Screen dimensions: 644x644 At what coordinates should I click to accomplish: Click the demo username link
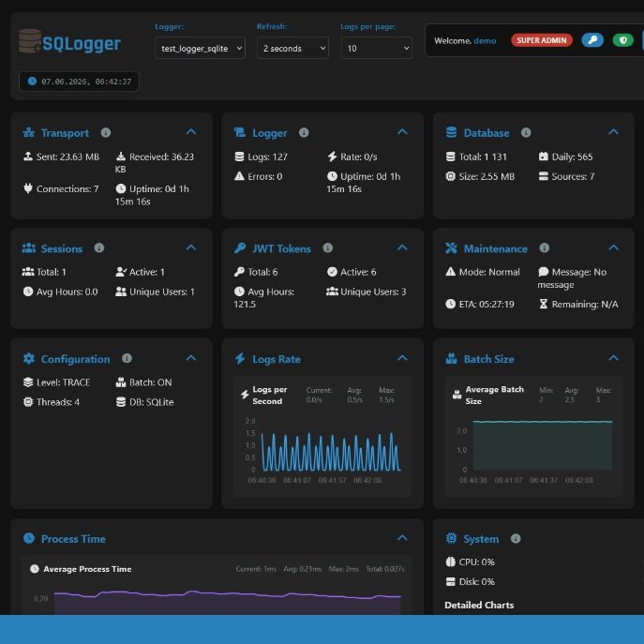pyautogui.click(x=485, y=40)
